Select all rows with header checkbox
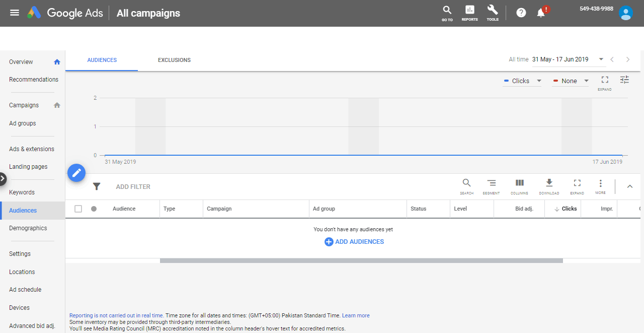Screen dimensions: 644x333 pos(78,209)
